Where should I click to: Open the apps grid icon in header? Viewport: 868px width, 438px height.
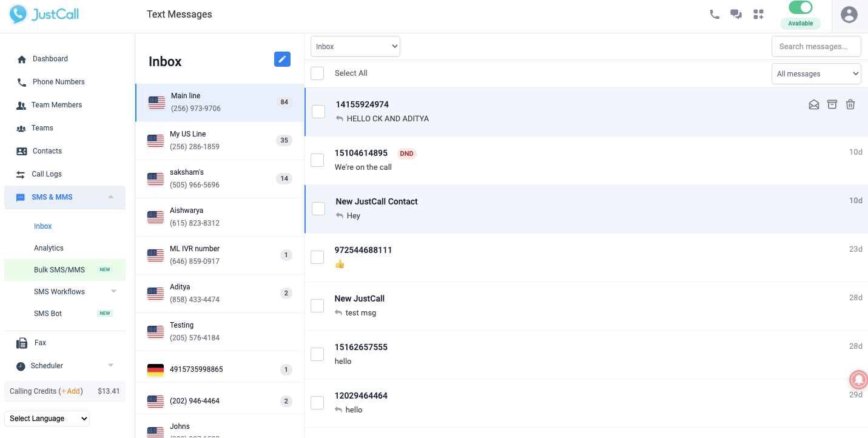pos(758,15)
